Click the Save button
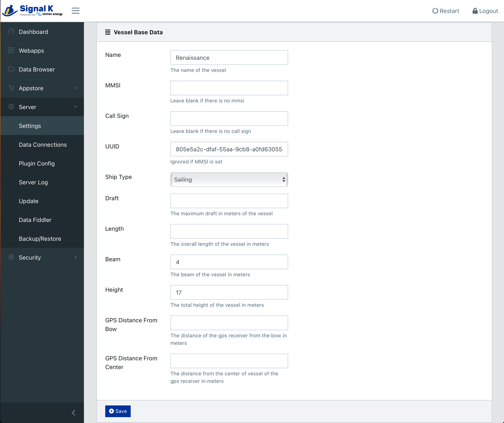504x423 pixels. pyautogui.click(x=118, y=411)
